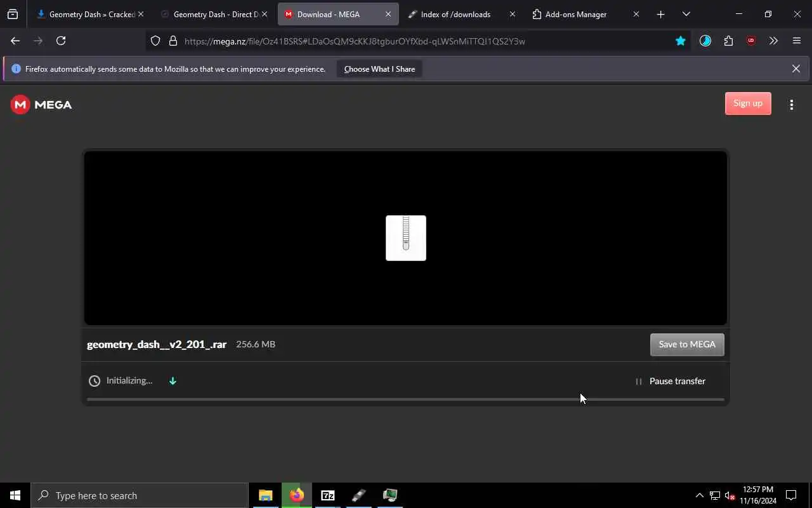Open 7-Zip from the taskbar
Viewport: 812px width, 508px height.
(328, 495)
